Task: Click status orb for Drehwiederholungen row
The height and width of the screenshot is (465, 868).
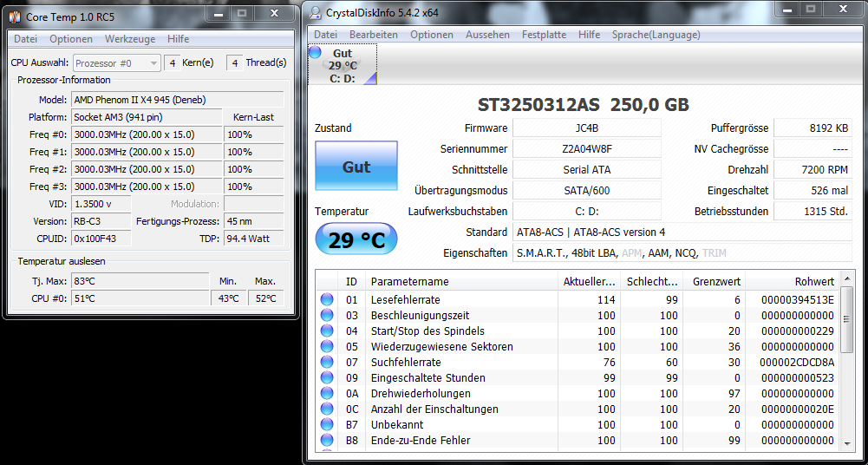Action: (x=327, y=393)
